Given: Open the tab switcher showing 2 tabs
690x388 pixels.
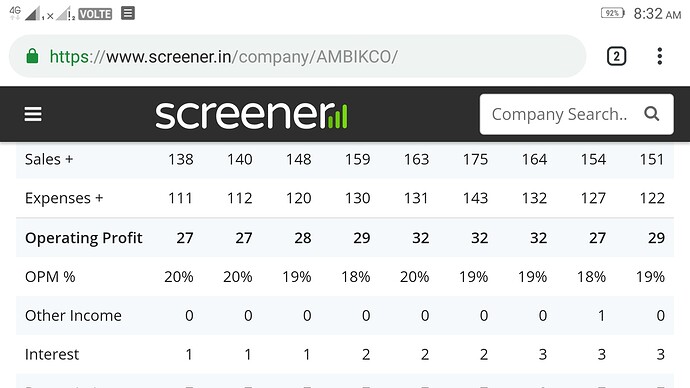Looking at the screenshot, I should click(x=616, y=56).
